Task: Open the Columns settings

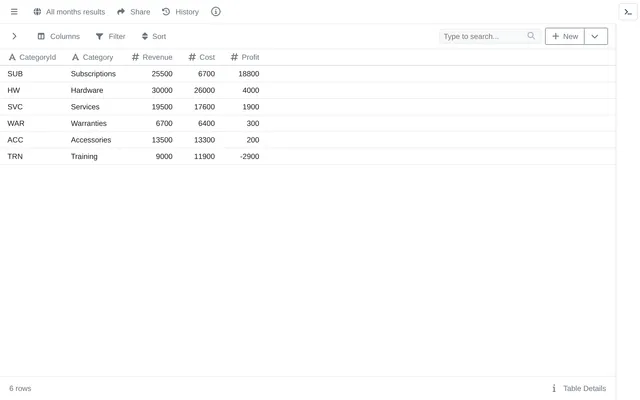Action: point(65,36)
